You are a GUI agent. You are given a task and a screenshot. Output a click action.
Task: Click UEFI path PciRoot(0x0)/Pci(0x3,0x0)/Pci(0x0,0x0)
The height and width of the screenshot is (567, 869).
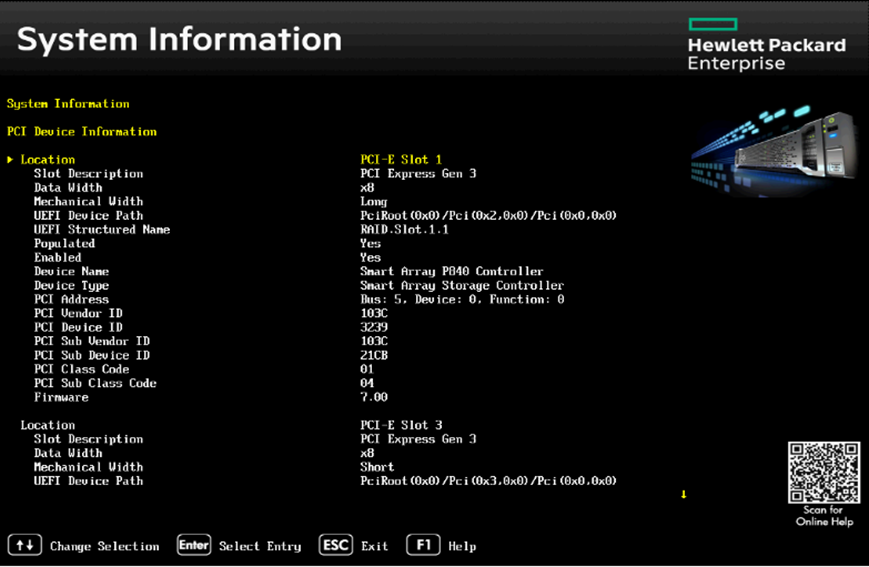pyautogui.click(x=488, y=481)
